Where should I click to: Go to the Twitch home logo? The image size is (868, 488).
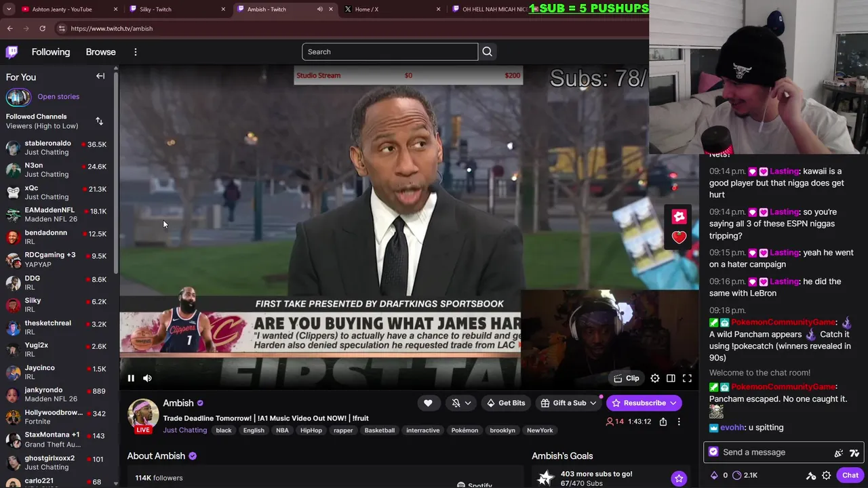point(12,52)
